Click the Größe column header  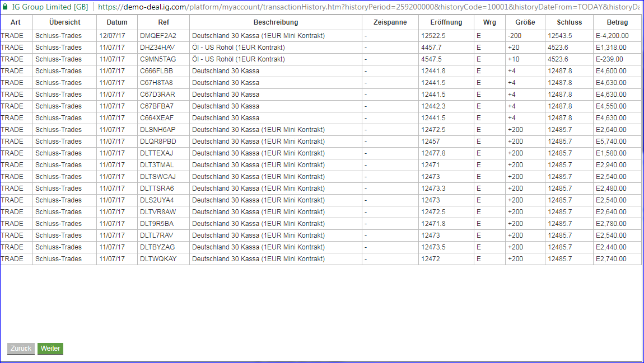(525, 22)
